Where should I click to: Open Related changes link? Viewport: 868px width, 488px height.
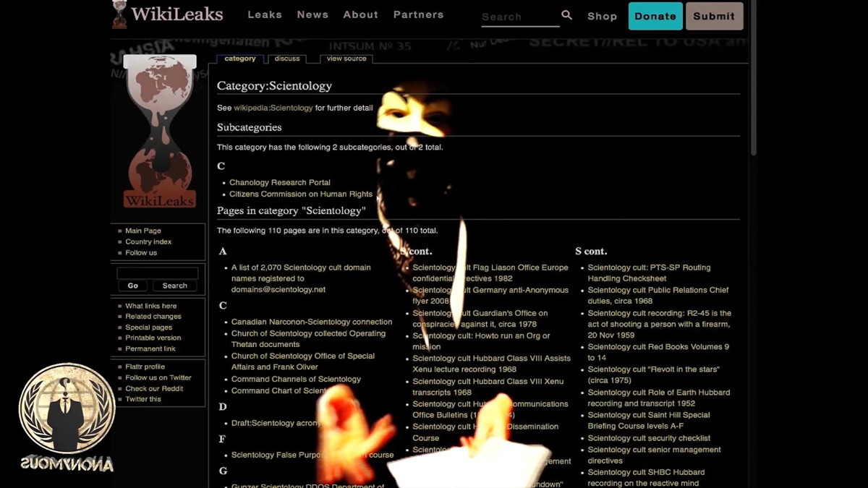pos(153,316)
